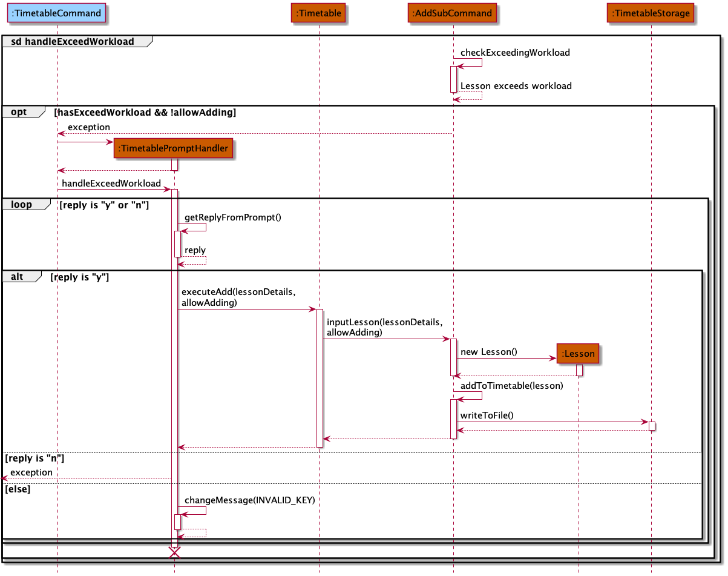Click the destruction X on the handler lifeline
The image size is (728, 576).
tap(175, 552)
